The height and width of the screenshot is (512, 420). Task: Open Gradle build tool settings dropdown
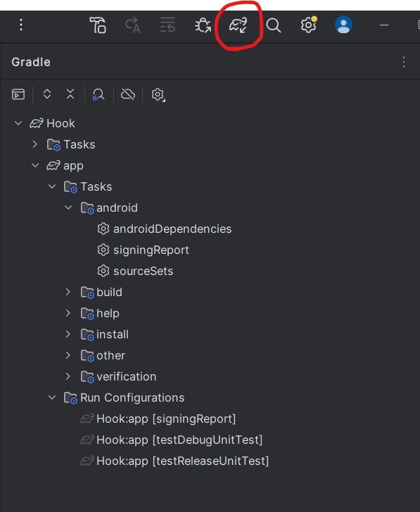[x=158, y=95]
